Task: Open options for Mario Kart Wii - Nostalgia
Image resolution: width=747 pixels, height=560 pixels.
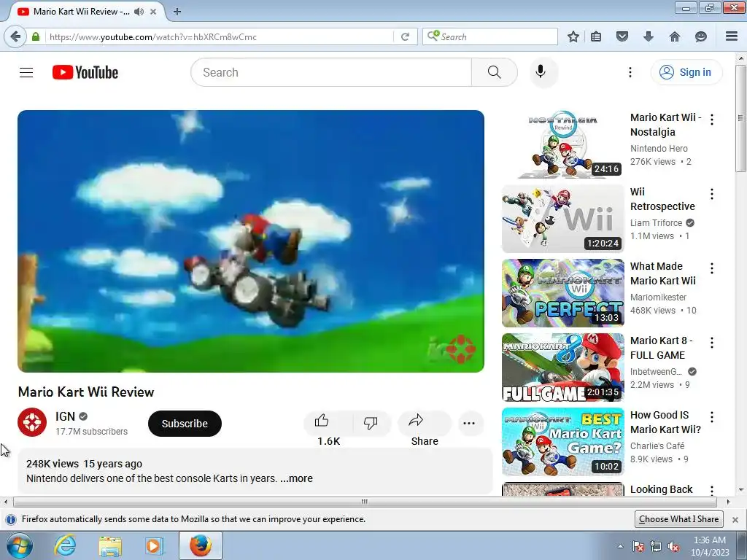Action: (x=712, y=120)
